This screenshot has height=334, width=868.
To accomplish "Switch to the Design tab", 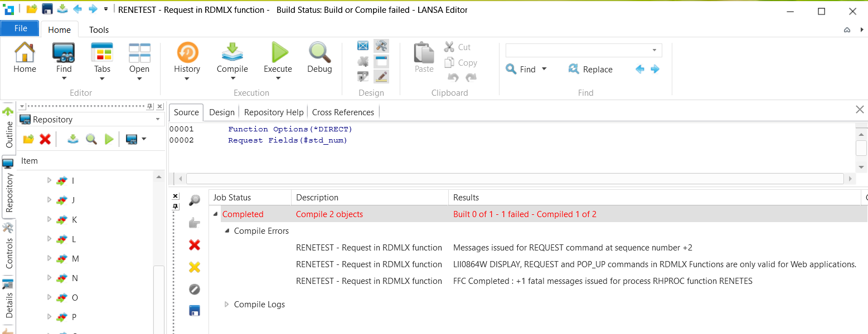I will pos(222,112).
